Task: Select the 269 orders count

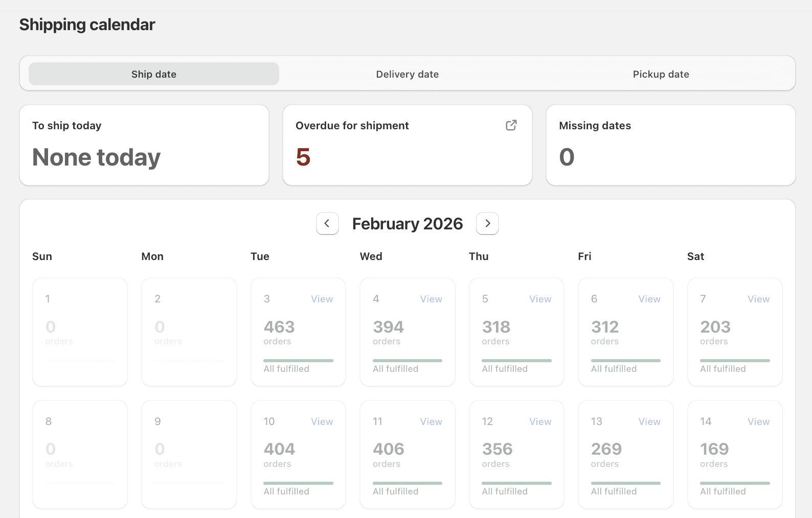Action: [606, 449]
